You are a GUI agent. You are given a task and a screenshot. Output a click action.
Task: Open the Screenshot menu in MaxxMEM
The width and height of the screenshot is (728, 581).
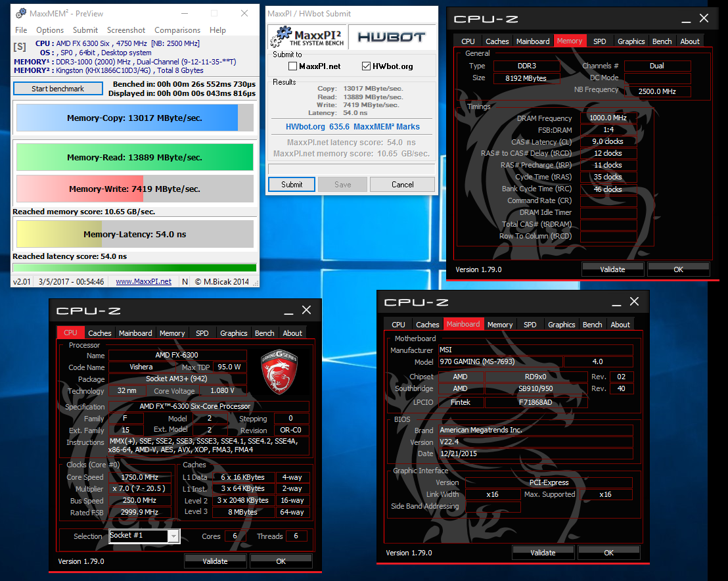(x=125, y=30)
